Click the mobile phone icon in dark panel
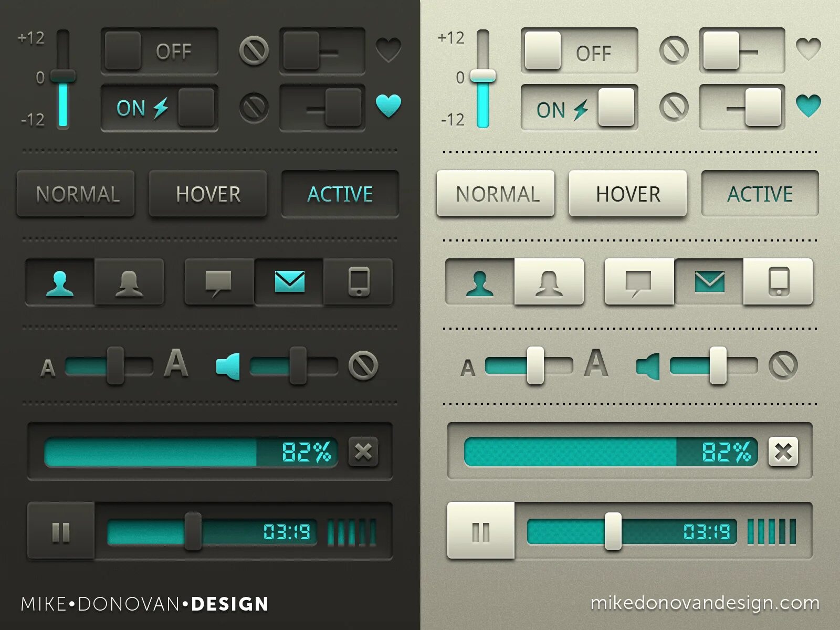Image resolution: width=840 pixels, height=630 pixels. coord(359,281)
